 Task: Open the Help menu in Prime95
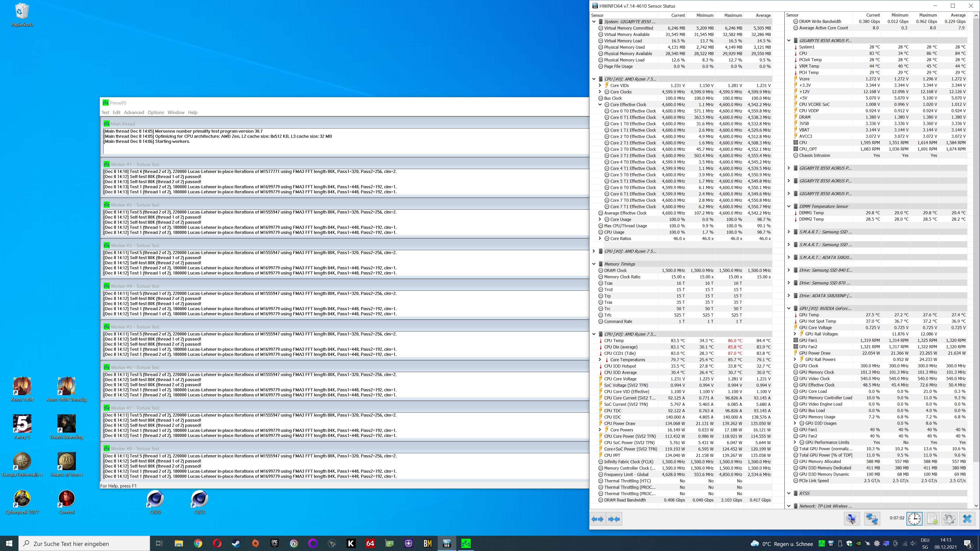[192, 112]
